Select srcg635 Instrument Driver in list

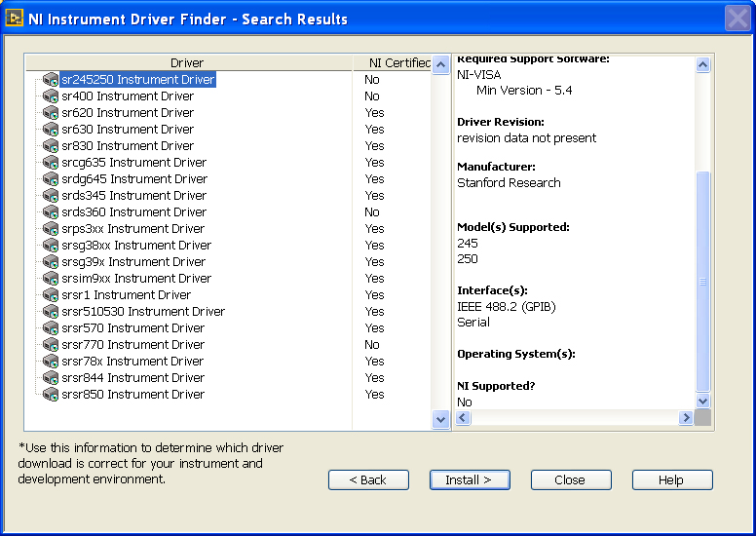click(133, 163)
